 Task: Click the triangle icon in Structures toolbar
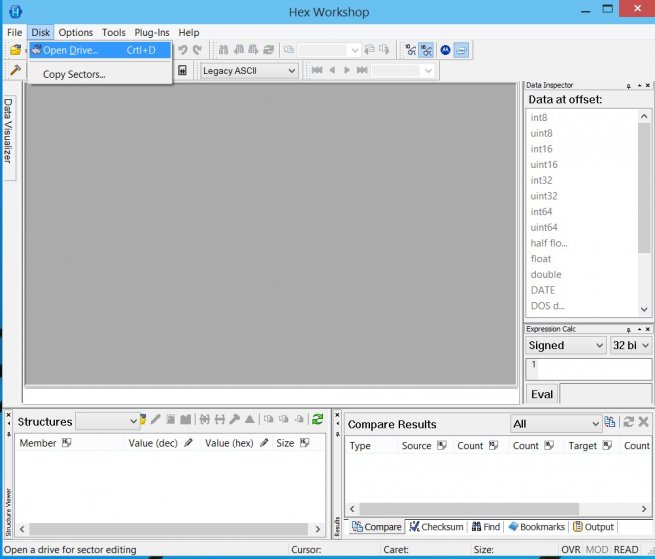pos(249,419)
